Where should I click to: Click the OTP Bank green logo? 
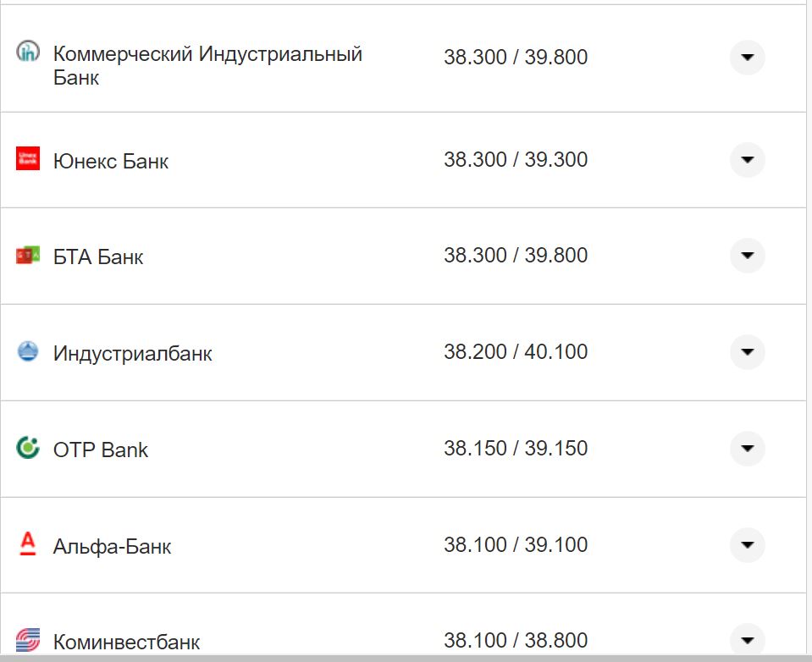(x=28, y=449)
